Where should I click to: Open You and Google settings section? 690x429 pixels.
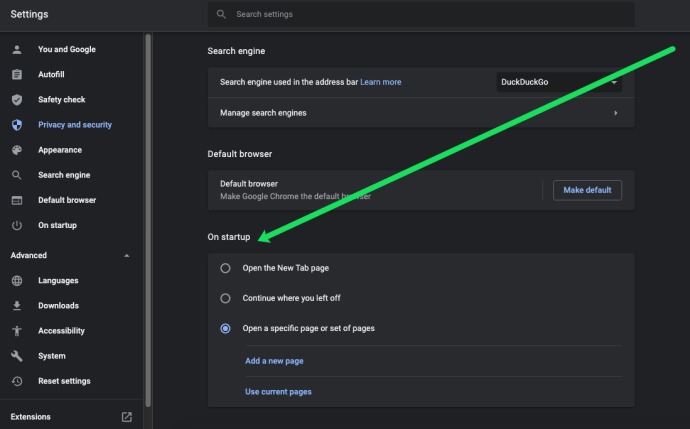point(67,49)
